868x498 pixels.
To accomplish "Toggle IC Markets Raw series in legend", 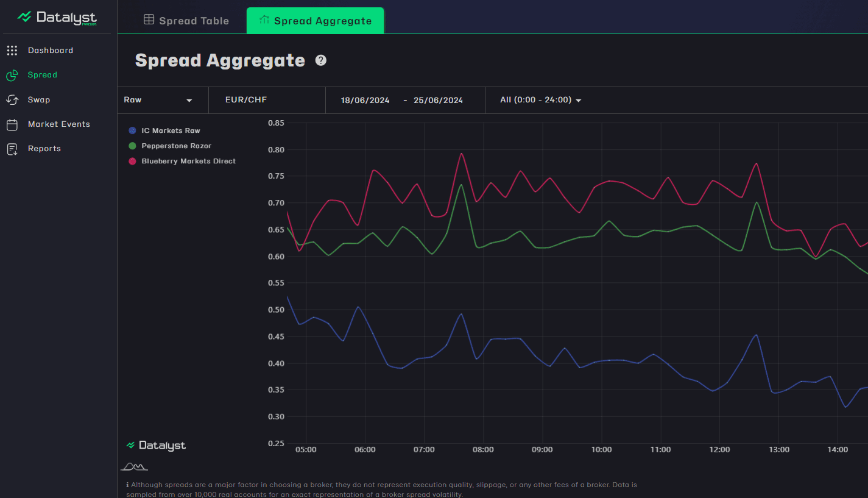I will (171, 130).
